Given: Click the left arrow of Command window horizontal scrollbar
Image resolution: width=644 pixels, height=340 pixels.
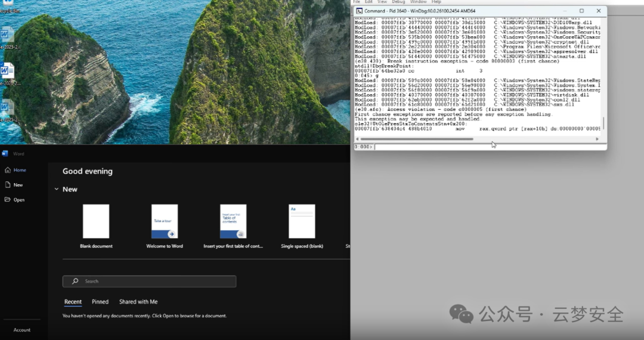Looking at the screenshot, I should coord(357,139).
